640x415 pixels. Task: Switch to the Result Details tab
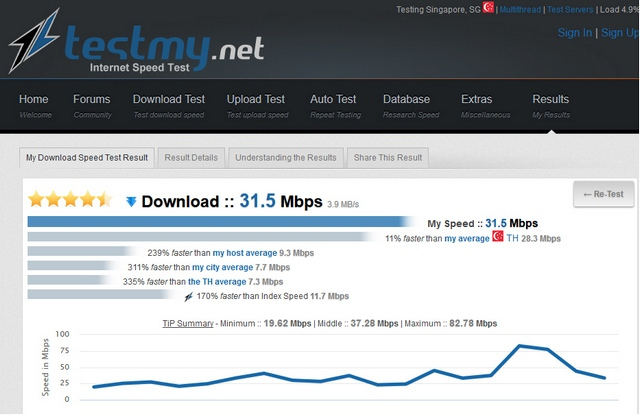(x=191, y=158)
